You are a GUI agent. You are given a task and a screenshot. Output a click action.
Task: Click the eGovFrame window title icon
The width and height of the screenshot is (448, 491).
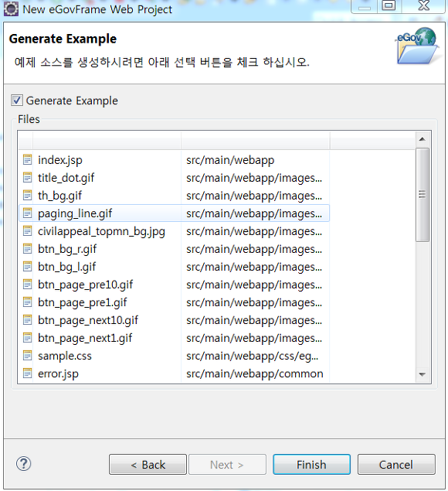pos(11,9)
